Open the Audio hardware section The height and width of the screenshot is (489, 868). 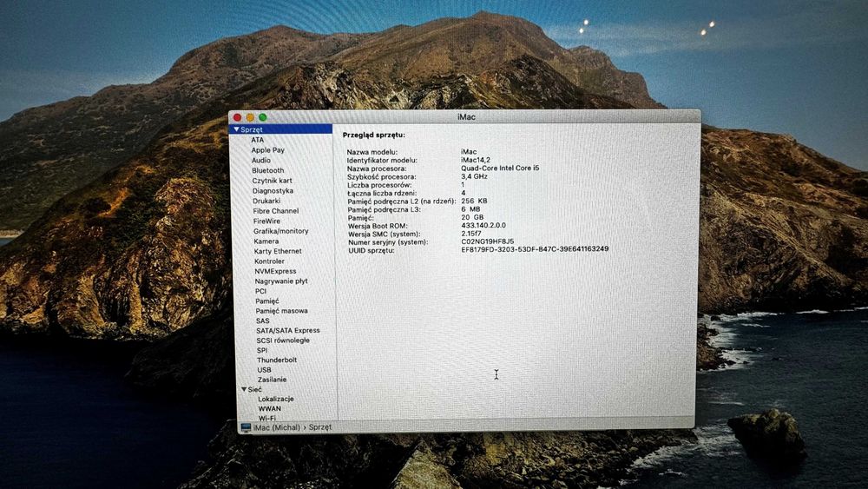coord(260,160)
